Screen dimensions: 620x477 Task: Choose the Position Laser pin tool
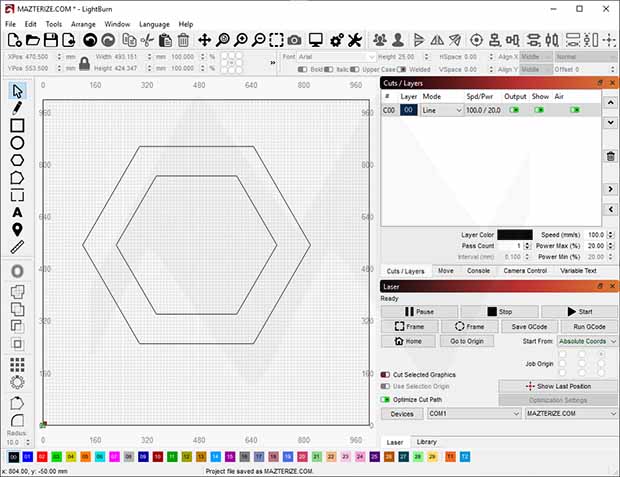click(x=17, y=229)
